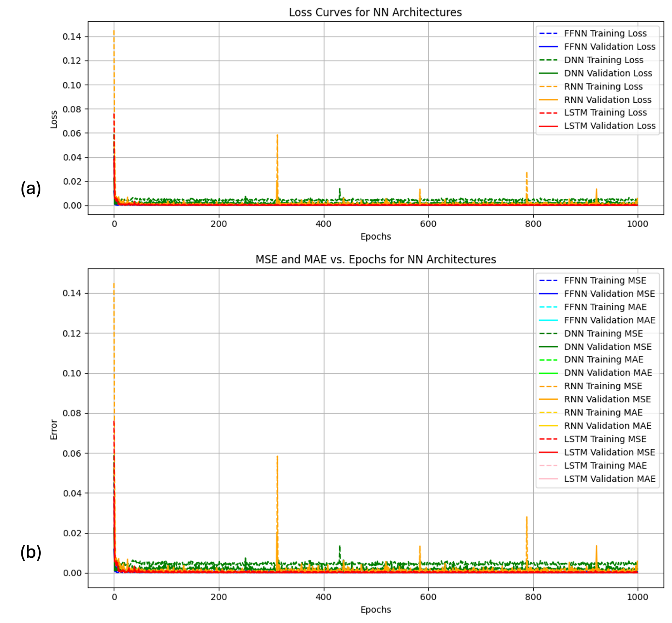Click the 0.04 tick on the Error axis

tap(72, 493)
